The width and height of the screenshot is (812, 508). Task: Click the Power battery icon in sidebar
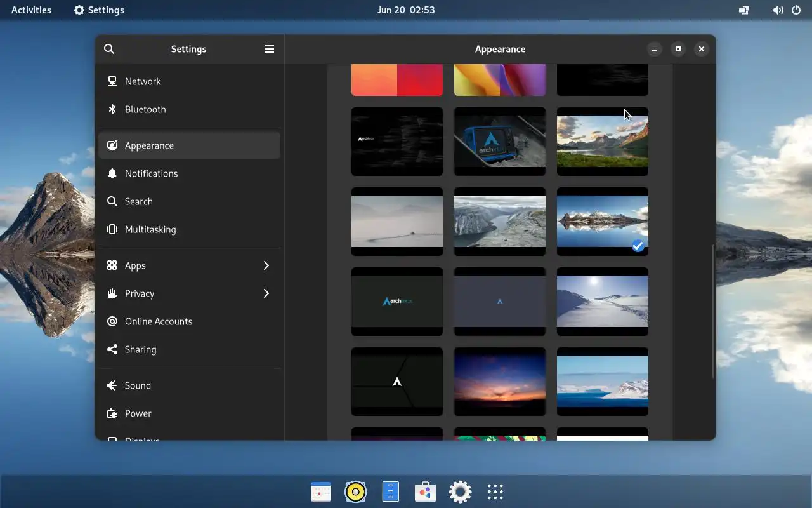click(x=112, y=413)
